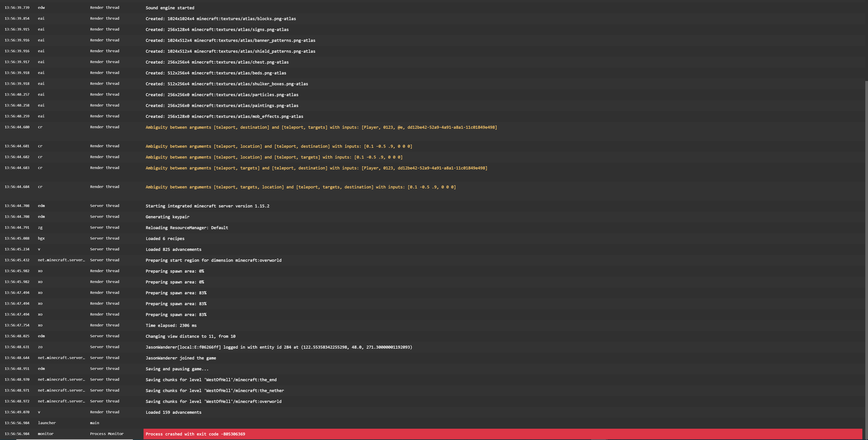The image size is (868, 440).
Task: Select the 'Changing view distance to 11' entry
Action: click(190, 336)
